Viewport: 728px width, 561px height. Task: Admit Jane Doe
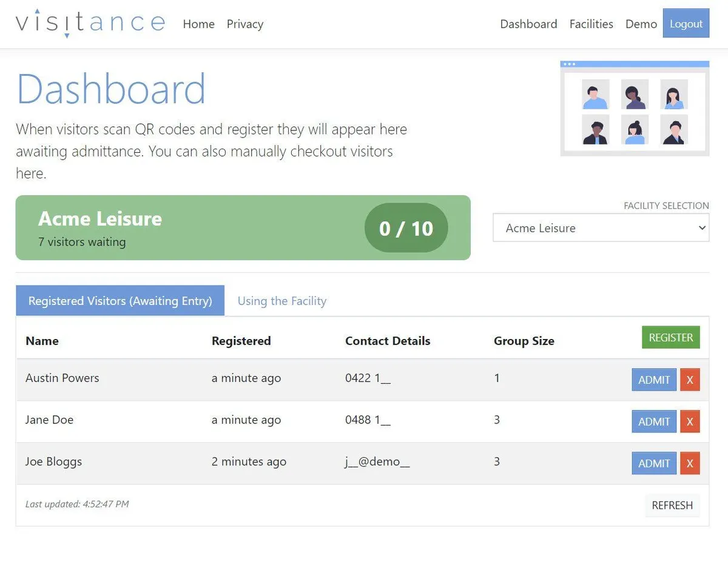tap(654, 422)
